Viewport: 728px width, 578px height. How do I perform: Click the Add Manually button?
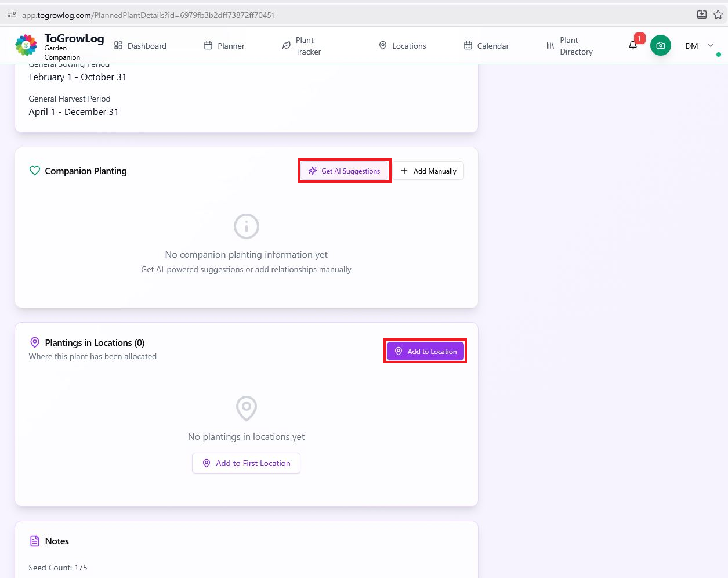(429, 171)
